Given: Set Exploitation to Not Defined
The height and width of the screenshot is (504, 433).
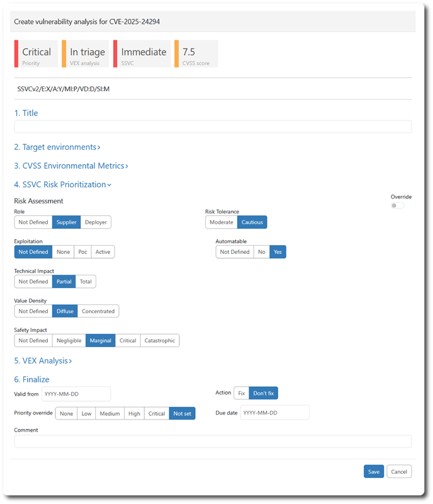Looking at the screenshot, I should 33,251.
